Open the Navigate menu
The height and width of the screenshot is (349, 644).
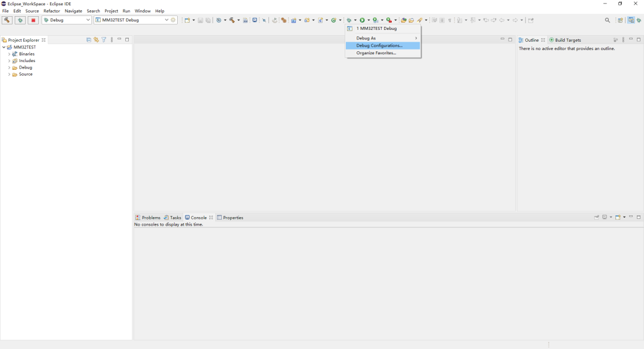(x=73, y=11)
